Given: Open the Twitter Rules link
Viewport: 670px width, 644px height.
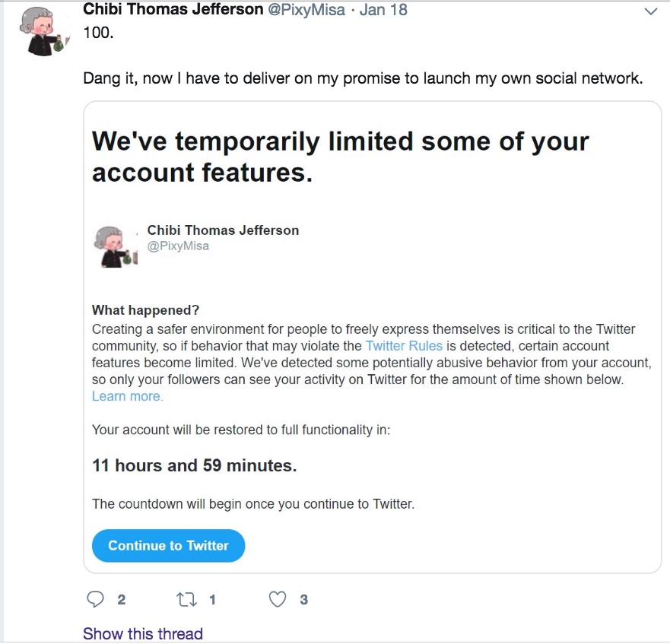Looking at the screenshot, I should click(404, 346).
